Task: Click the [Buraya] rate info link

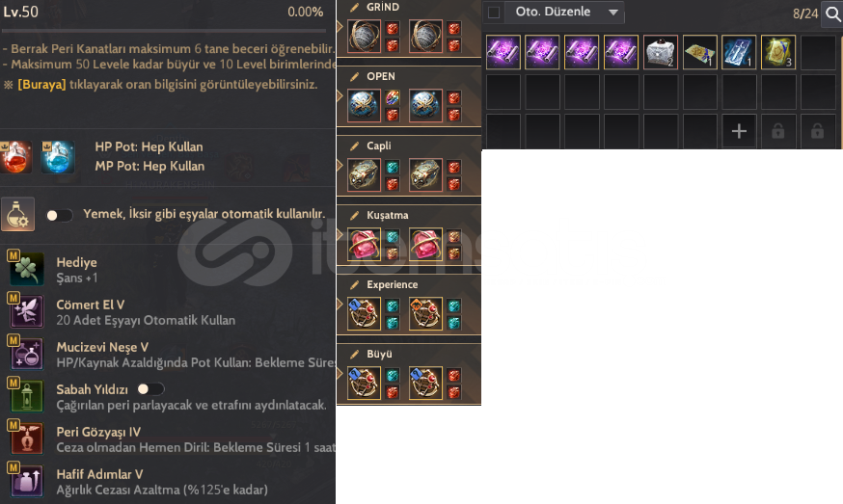Action: tap(41, 85)
